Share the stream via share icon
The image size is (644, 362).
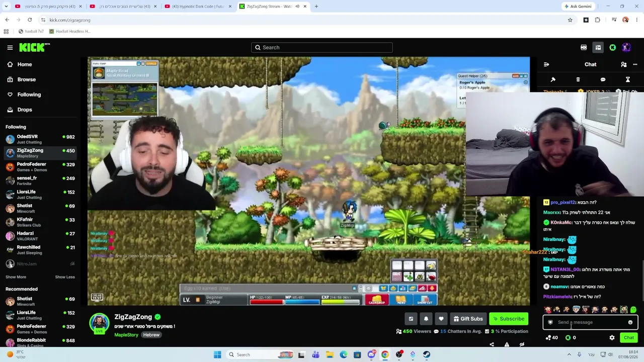[492, 344]
